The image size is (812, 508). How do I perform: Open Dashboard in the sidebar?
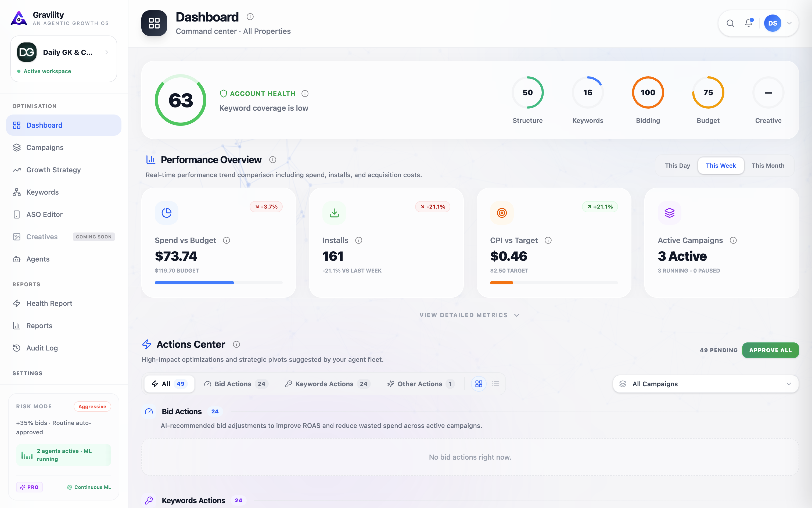coord(63,125)
